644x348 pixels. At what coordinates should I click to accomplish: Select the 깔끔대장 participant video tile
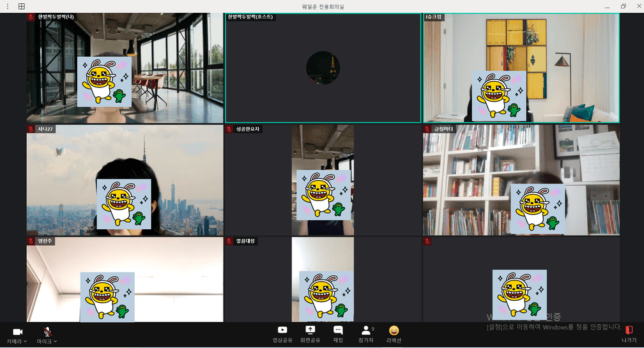323,280
